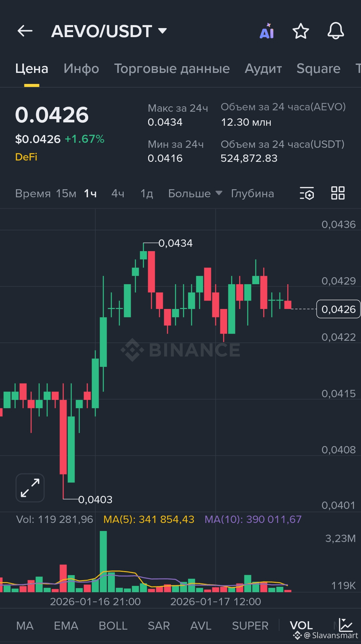Select the 4ч timeframe

click(118, 193)
